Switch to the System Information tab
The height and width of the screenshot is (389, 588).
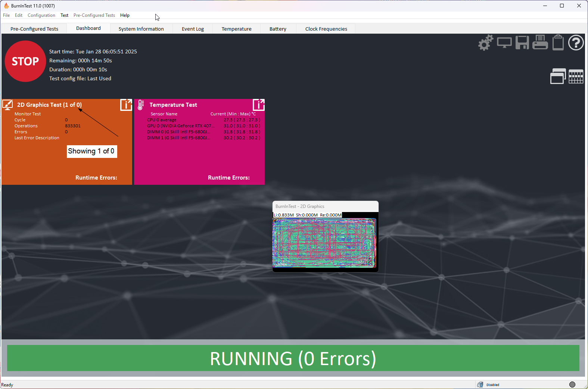click(x=141, y=29)
